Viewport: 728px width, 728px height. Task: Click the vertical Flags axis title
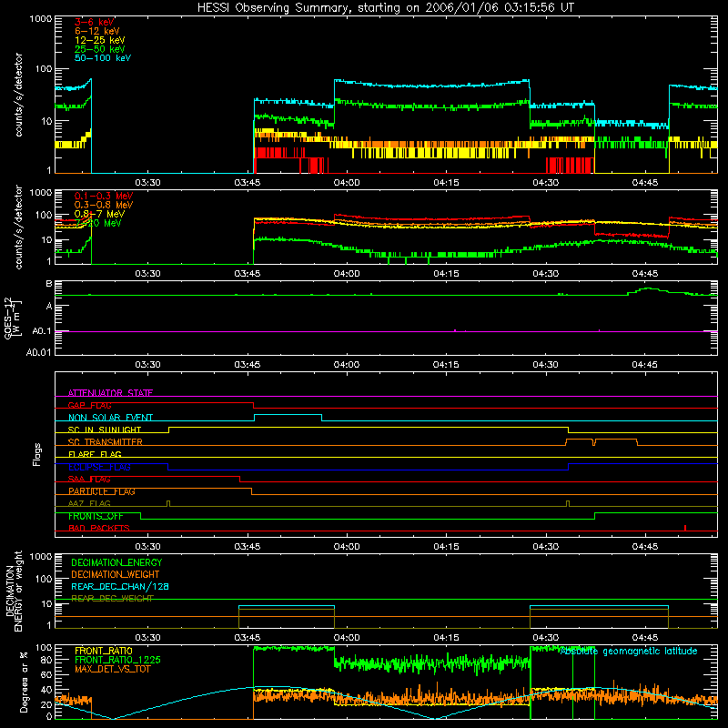37,454
